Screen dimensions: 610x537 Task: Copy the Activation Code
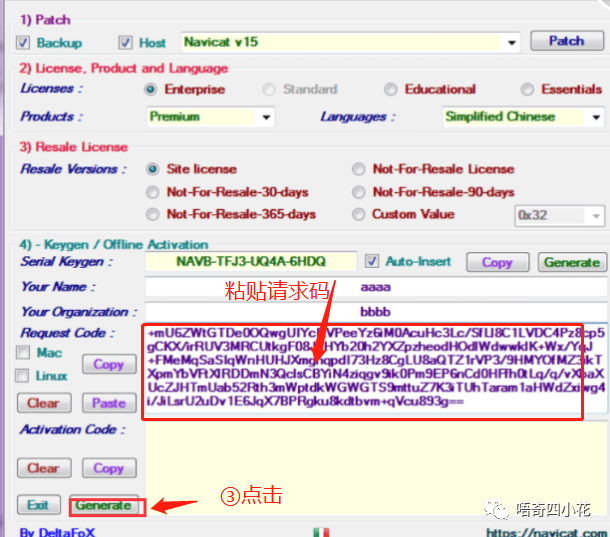[x=109, y=468]
